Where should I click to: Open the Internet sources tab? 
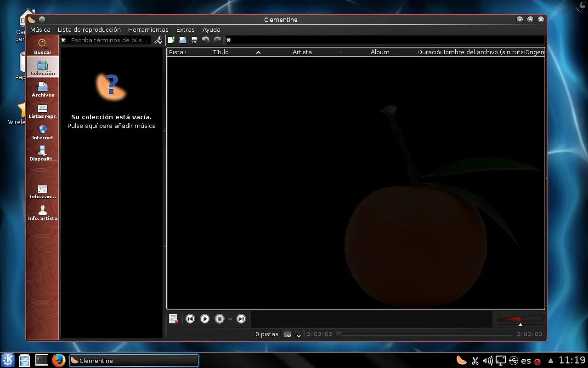(x=43, y=132)
